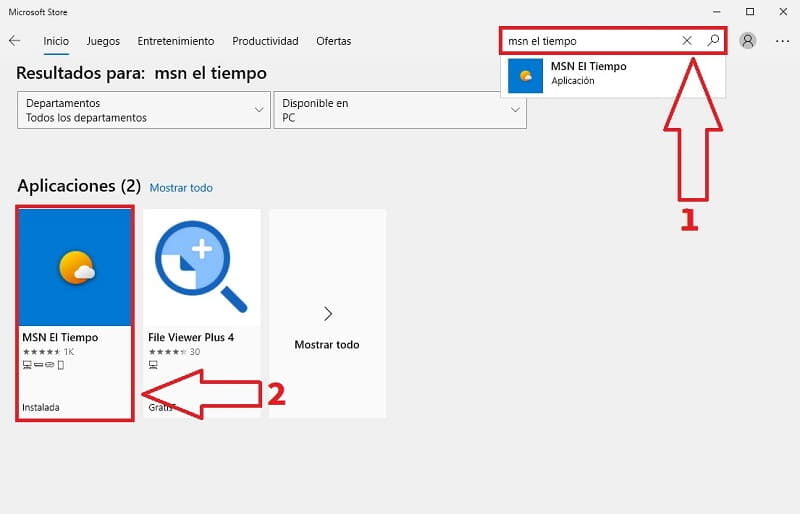Click MSN El Tiempo star rating 1K

pos(48,352)
